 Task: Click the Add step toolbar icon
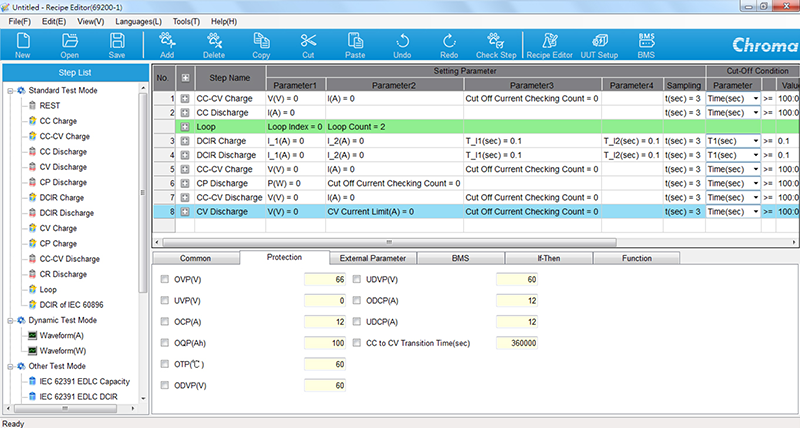(x=167, y=45)
